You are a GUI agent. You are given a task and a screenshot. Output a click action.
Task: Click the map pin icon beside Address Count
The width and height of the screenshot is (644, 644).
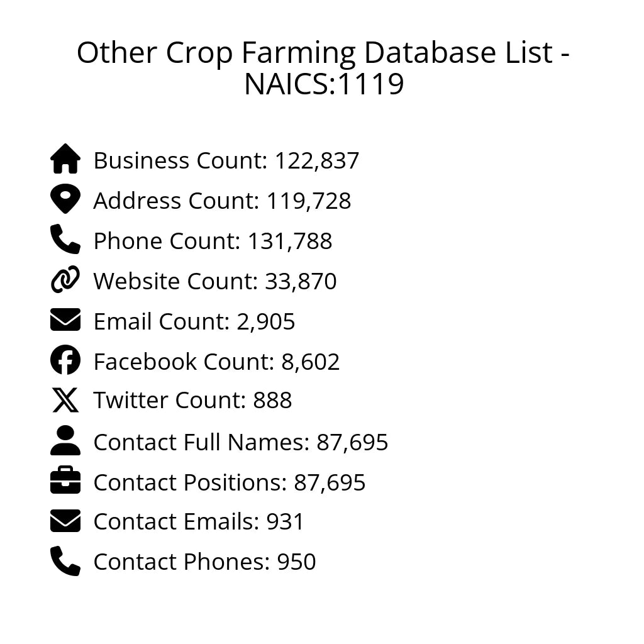click(65, 199)
